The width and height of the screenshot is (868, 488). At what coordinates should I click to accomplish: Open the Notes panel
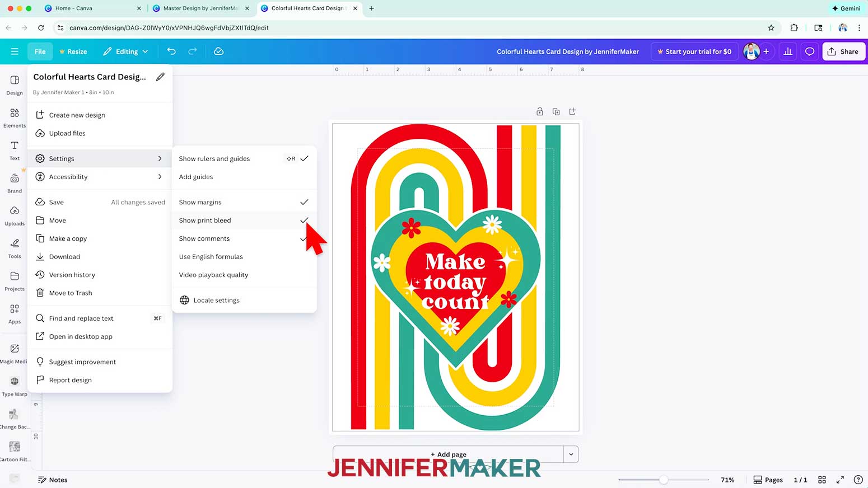(52, 480)
